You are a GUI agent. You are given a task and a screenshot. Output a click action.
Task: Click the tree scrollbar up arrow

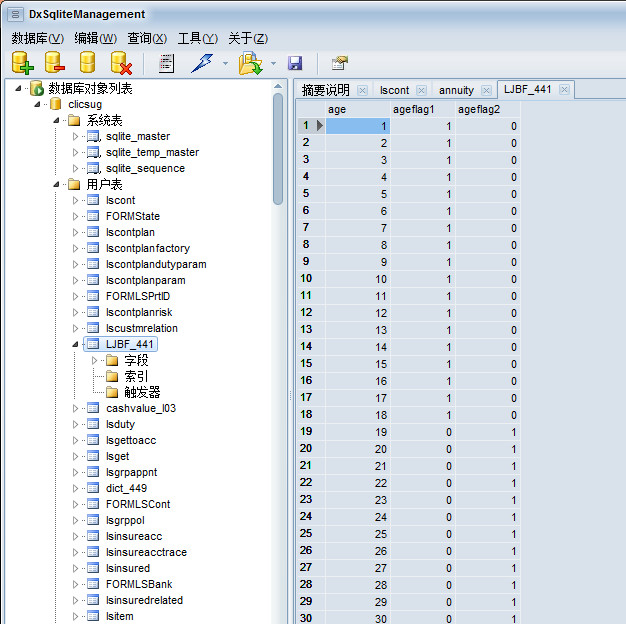pyautogui.click(x=278, y=86)
